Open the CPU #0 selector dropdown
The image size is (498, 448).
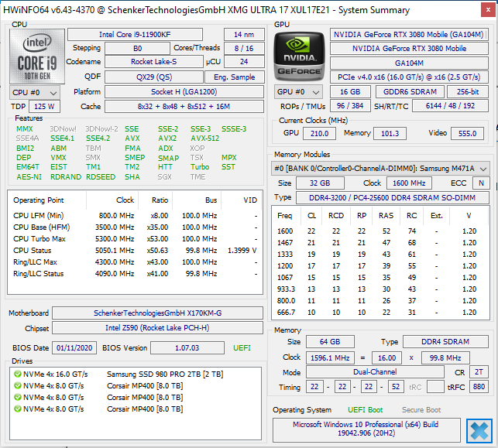35,93
